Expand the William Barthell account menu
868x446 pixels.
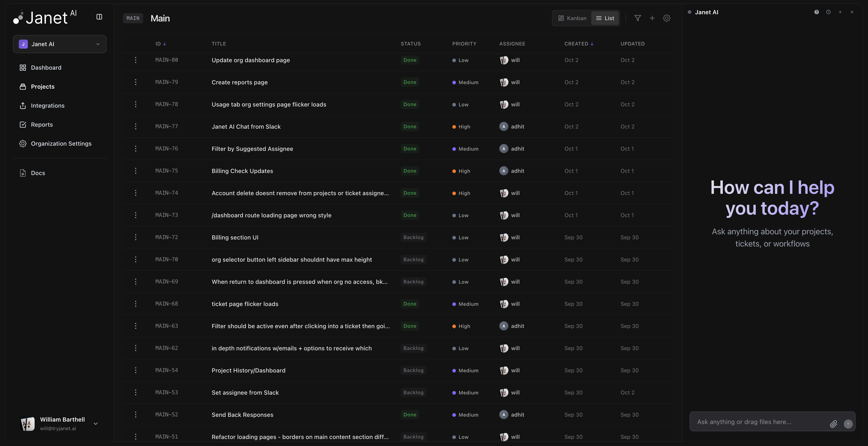pyautogui.click(x=95, y=424)
